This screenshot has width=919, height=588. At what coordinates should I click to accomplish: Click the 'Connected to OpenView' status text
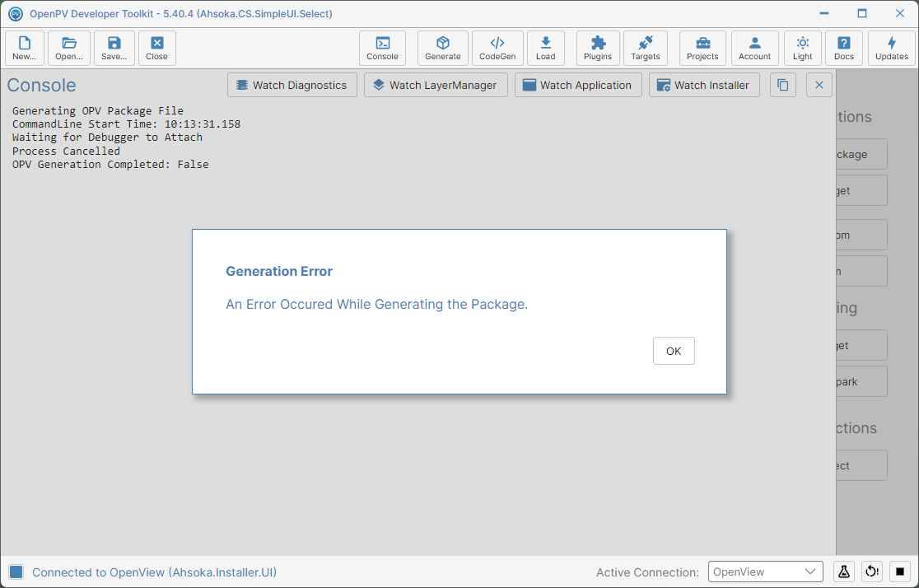pos(154,572)
